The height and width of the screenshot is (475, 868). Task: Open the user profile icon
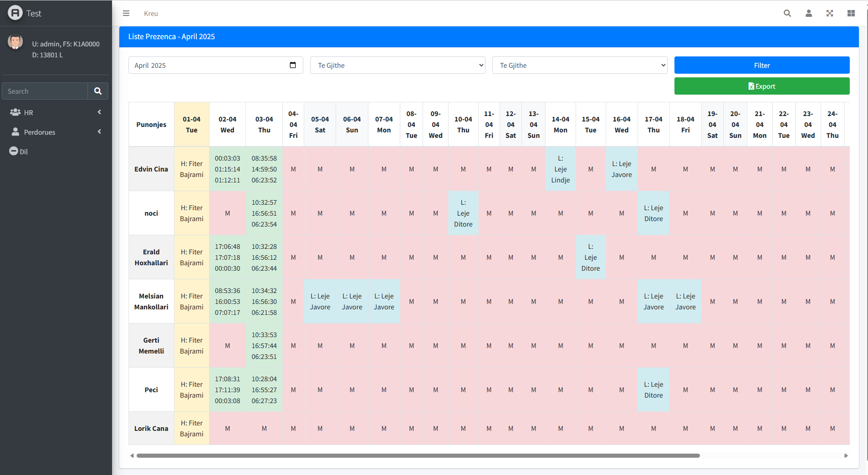808,13
